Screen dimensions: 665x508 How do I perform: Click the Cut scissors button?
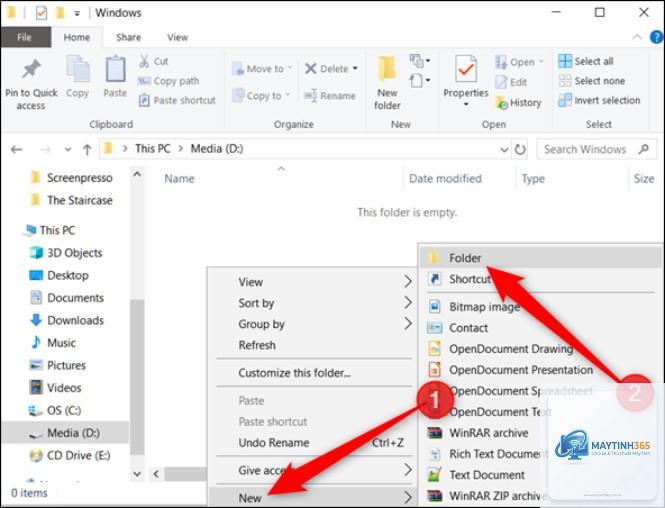coord(154,61)
